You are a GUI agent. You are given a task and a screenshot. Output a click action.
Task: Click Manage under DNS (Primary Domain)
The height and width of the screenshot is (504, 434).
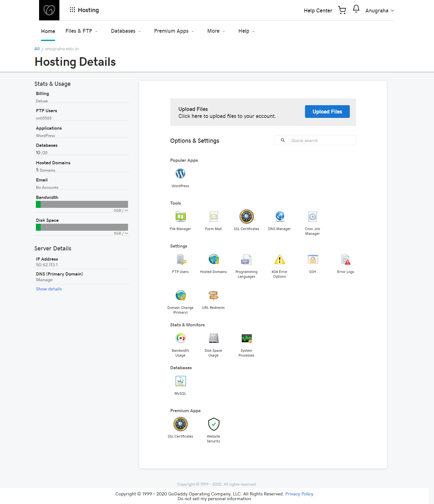(x=44, y=280)
